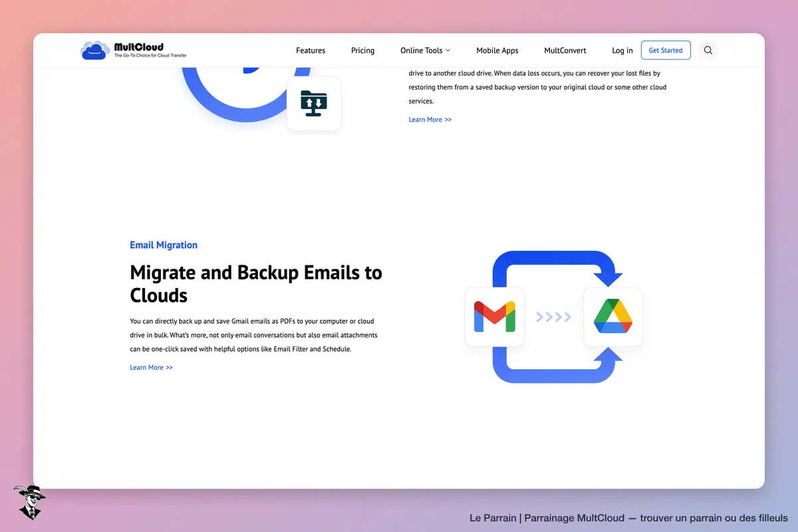Expand the Online Tools dropdown
Image resolution: width=798 pixels, height=532 pixels.
coord(426,51)
